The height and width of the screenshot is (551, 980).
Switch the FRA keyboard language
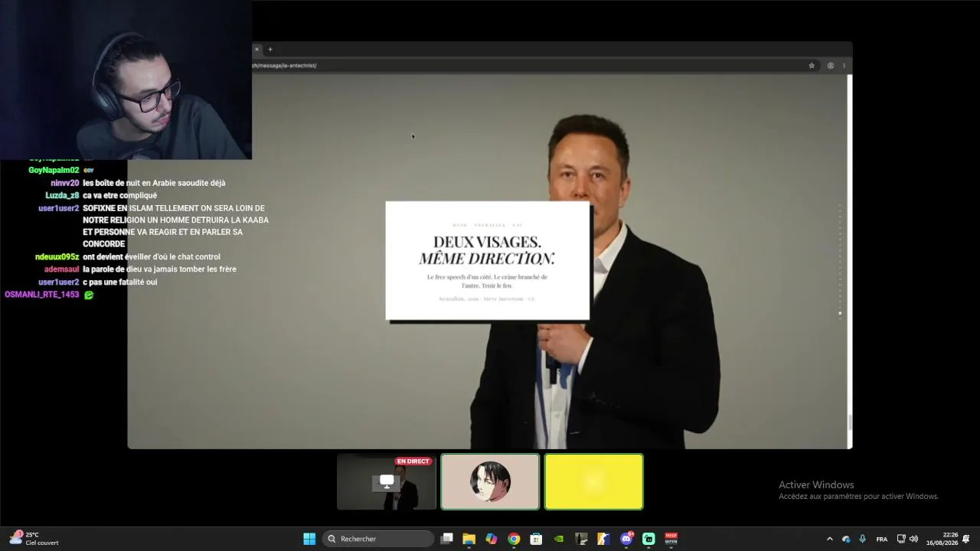(x=882, y=539)
